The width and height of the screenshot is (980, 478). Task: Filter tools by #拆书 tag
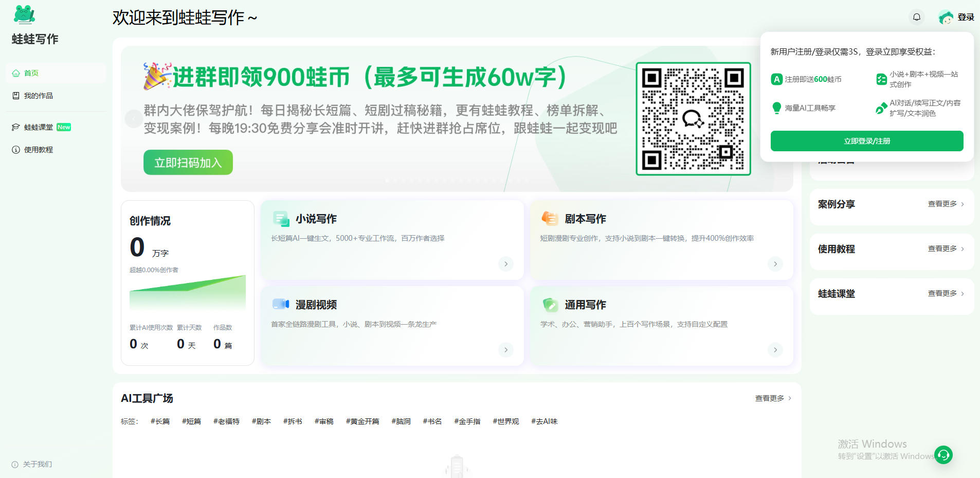click(x=293, y=421)
